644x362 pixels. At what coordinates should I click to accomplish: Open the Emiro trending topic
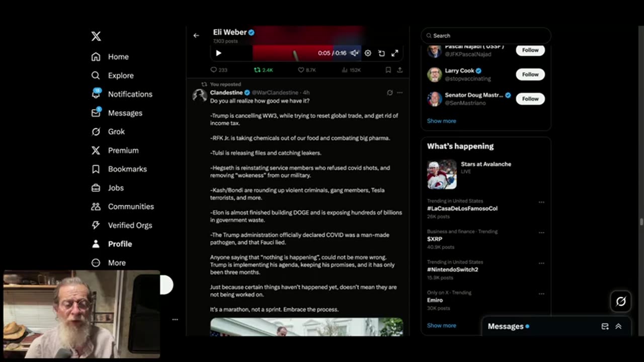435,300
